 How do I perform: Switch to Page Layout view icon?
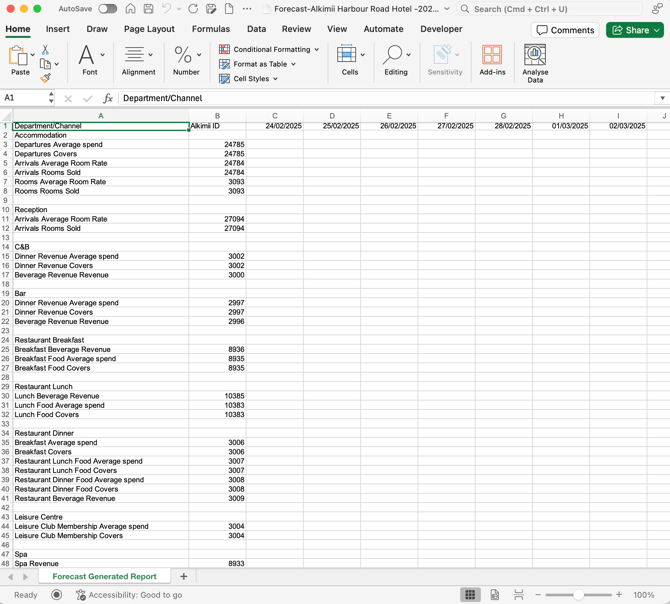coord(494,595)
